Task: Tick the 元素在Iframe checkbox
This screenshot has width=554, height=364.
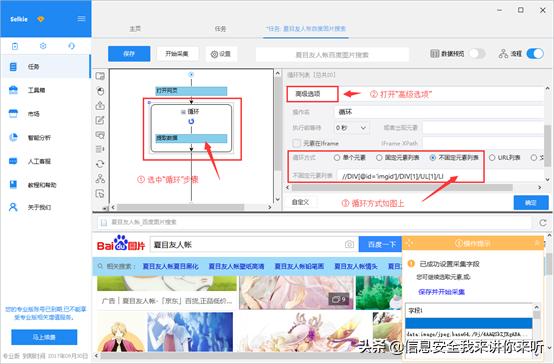Action: [296, 143]
